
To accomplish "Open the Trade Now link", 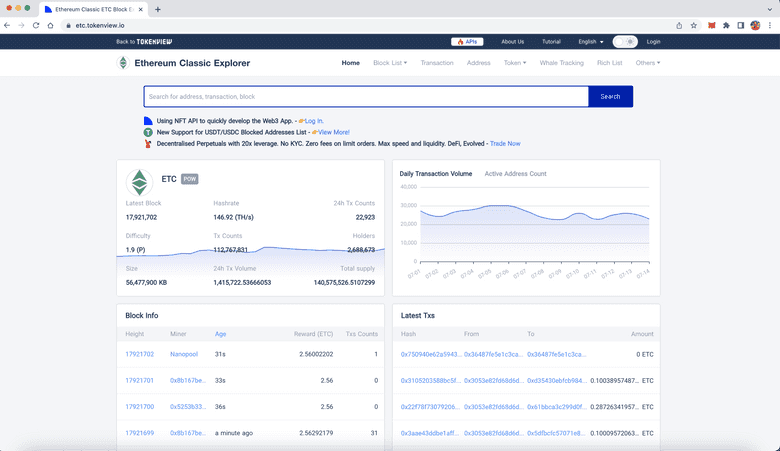I will coord(505,143).
